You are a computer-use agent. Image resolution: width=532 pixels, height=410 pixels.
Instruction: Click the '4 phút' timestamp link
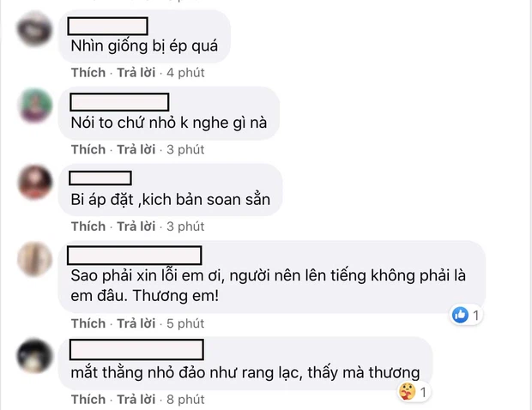point(185,73)
